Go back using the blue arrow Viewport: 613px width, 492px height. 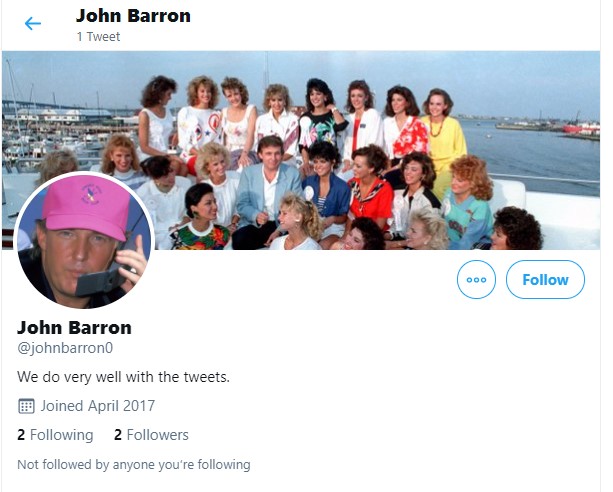coord(33,23)
